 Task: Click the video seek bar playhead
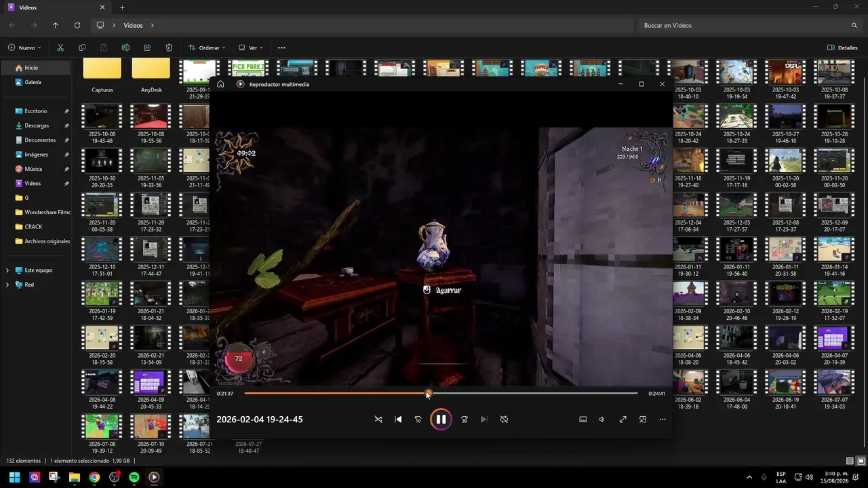[428, 393]
